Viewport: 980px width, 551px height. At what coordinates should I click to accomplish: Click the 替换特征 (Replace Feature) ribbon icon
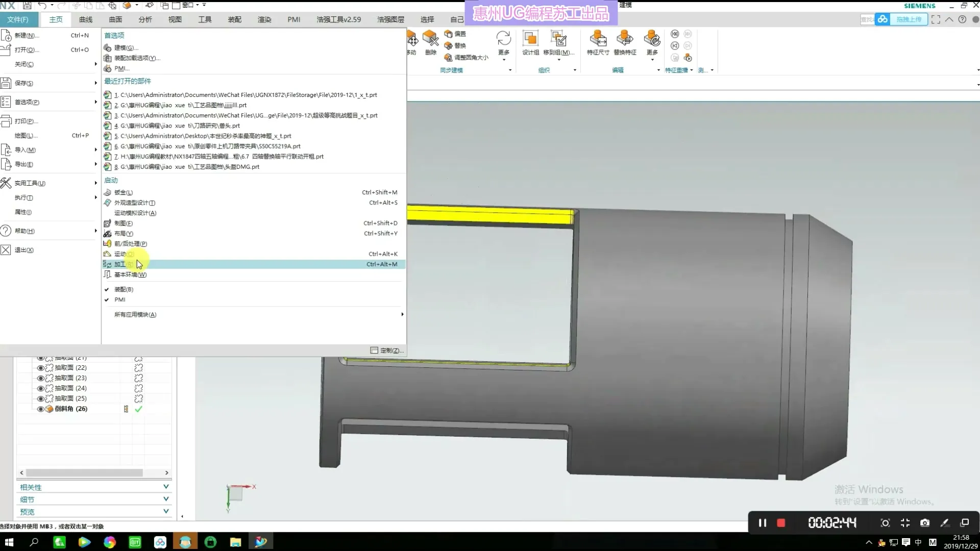tap(624, 39)
